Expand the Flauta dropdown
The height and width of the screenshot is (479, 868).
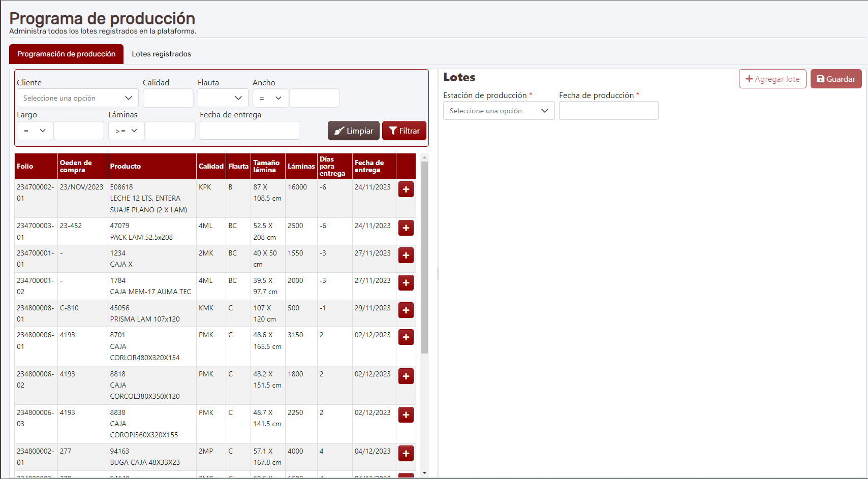[x=223, y=98]
